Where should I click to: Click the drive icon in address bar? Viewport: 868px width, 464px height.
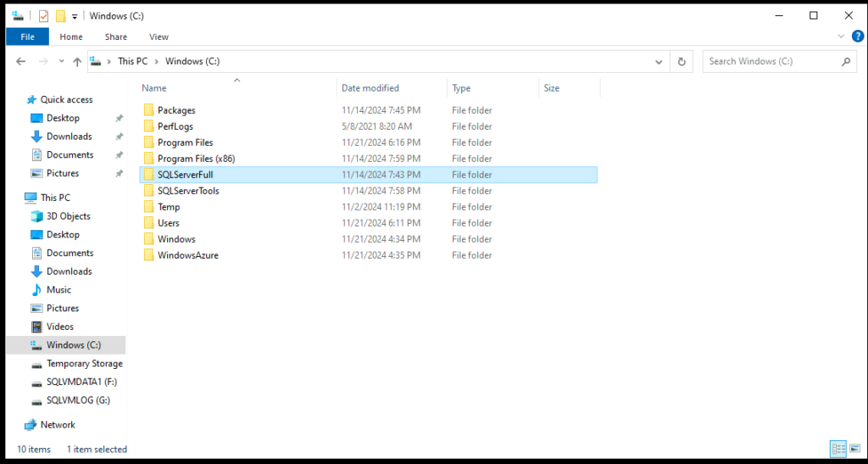click(96, 61)
